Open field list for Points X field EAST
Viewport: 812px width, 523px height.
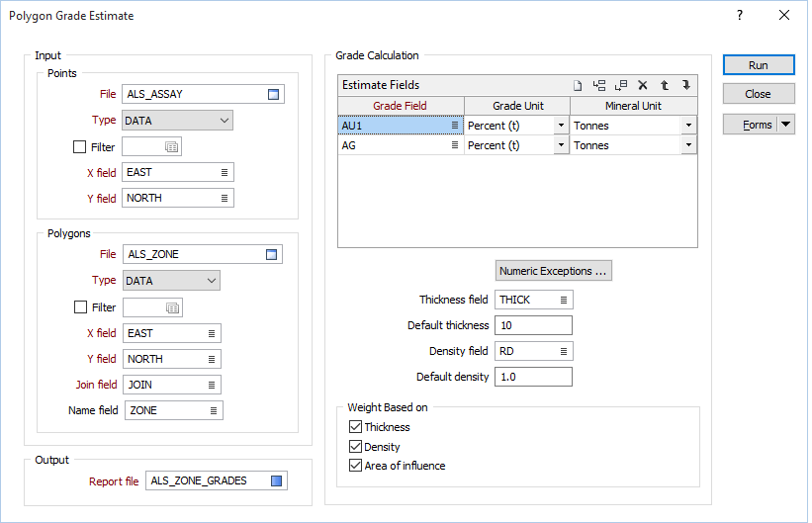(225, 172)
